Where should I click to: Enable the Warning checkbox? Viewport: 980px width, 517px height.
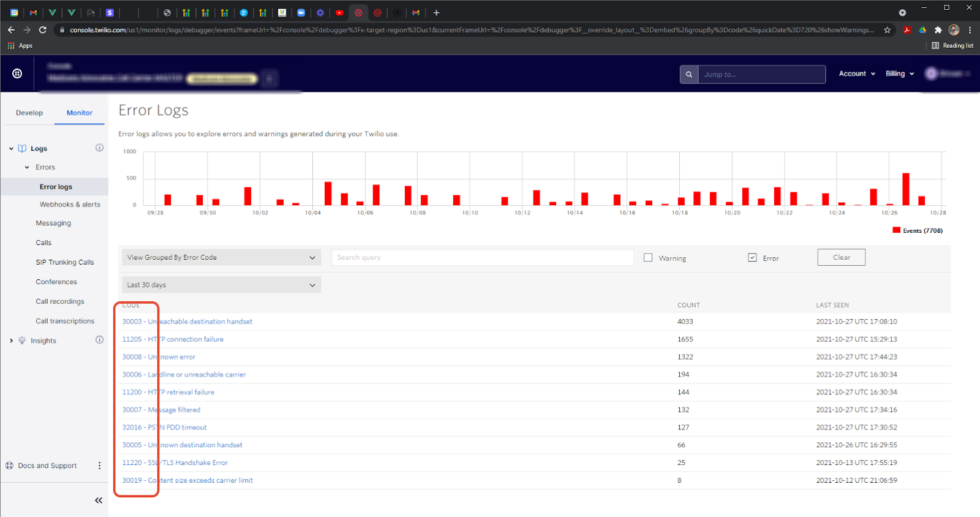648,257
